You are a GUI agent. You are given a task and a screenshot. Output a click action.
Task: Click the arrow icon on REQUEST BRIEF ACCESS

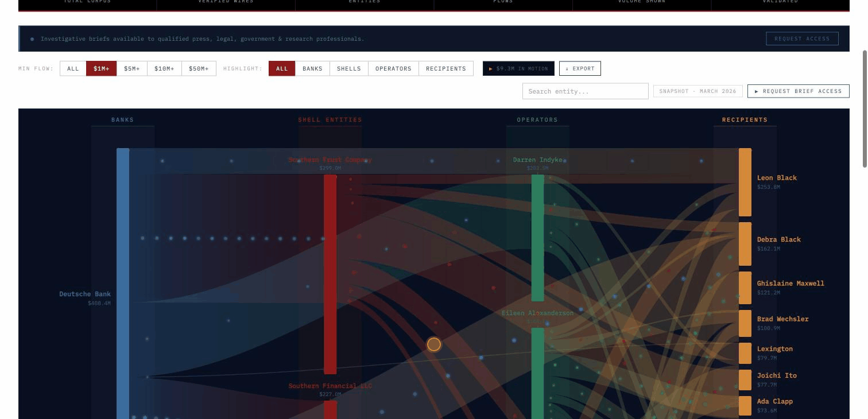(x=757, y=91)
